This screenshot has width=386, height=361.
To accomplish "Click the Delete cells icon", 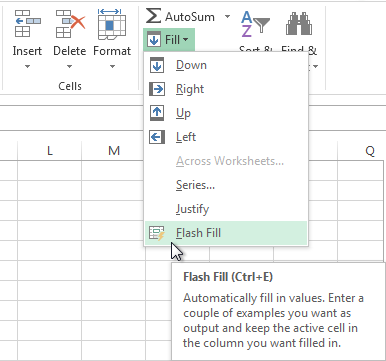I will tap(70, 23).
